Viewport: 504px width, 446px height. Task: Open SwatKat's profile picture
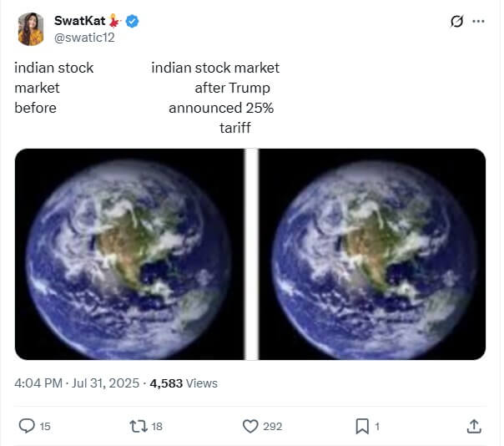31,29
